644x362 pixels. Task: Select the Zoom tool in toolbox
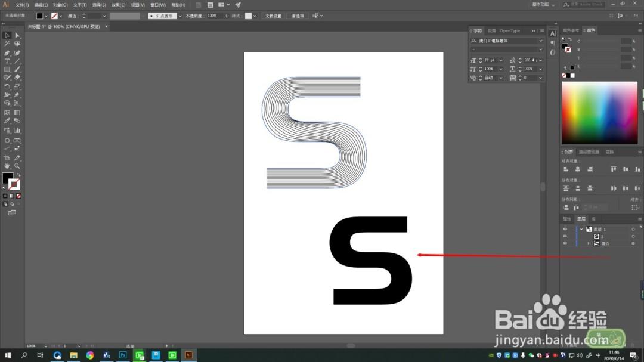click(x=17, y=166)
